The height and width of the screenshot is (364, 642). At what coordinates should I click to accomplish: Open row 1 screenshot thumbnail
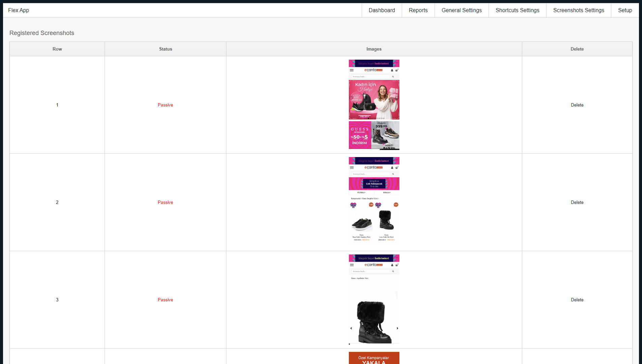point(374,105)
